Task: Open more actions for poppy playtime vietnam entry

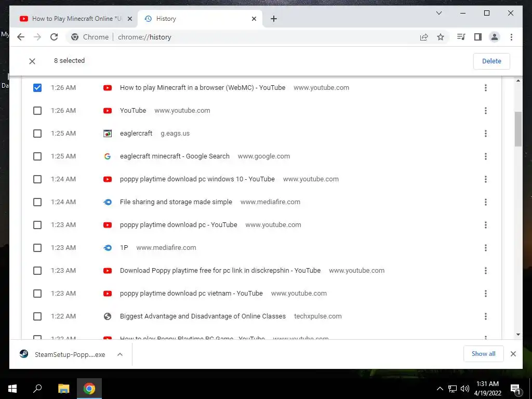Action: pyautogui.click(x=486, y=293)
